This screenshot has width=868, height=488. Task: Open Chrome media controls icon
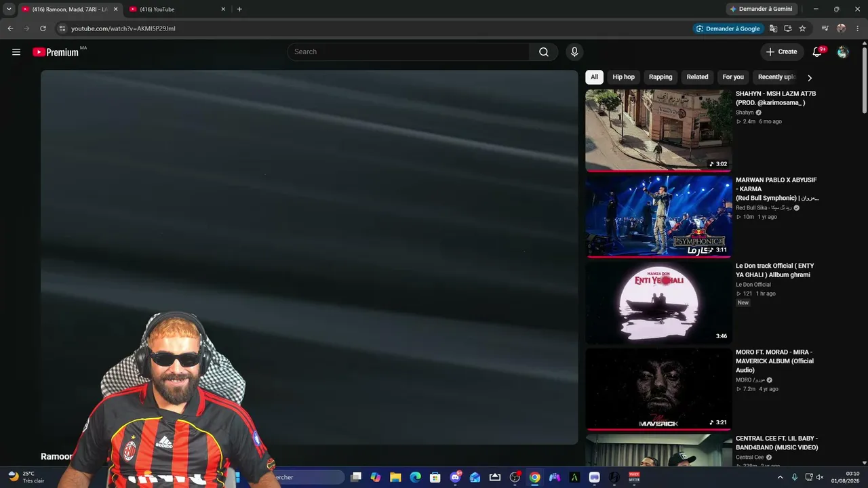[x=825, y=28]
